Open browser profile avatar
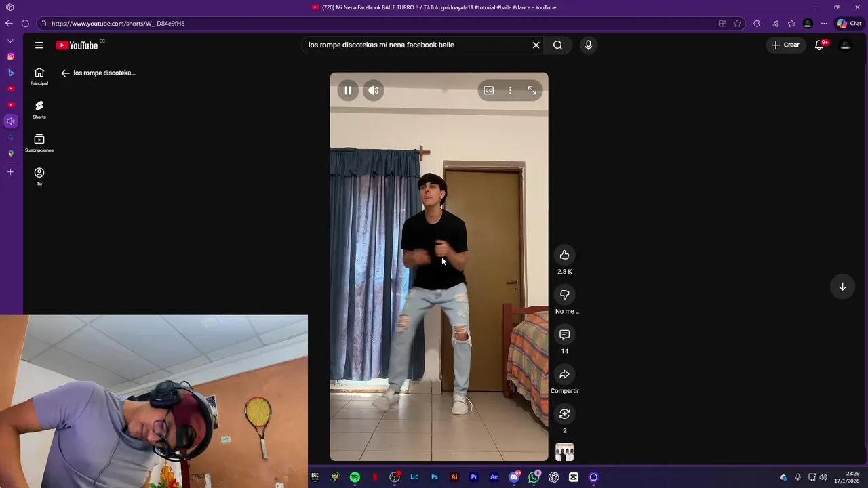Image resolution: width=868 pixels, height=488 pixels. (808, 24)
